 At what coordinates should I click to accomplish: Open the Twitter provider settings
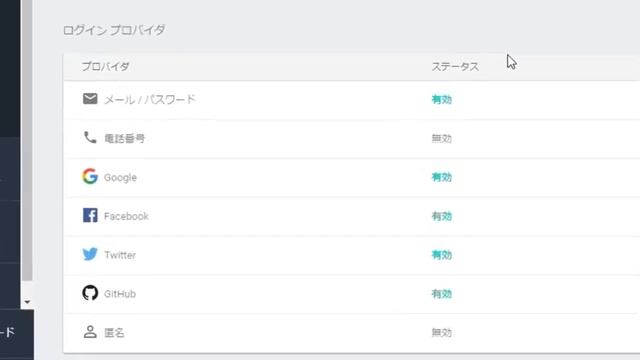(x=352, y=255)
